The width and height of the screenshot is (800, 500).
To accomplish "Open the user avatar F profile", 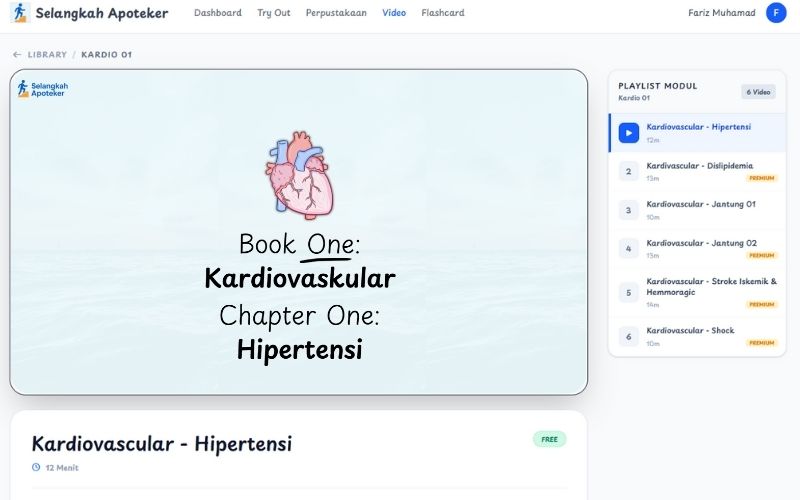I will (x=776, y=13).
